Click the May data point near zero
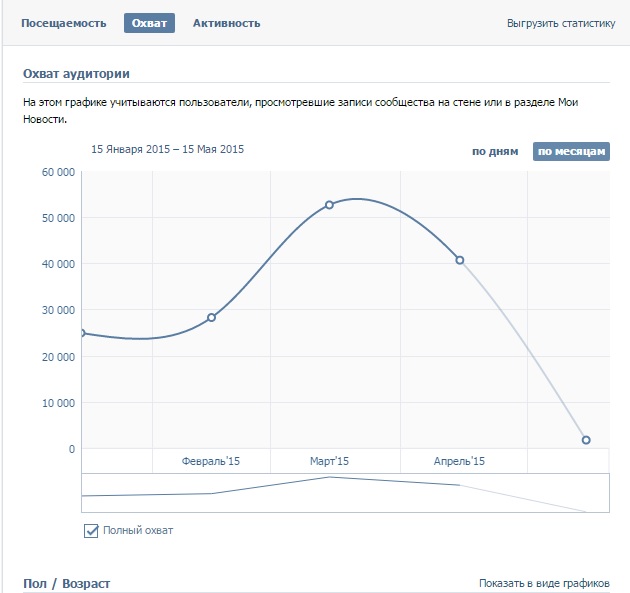Viewport: 630px width, 593px height. [586, 440]
